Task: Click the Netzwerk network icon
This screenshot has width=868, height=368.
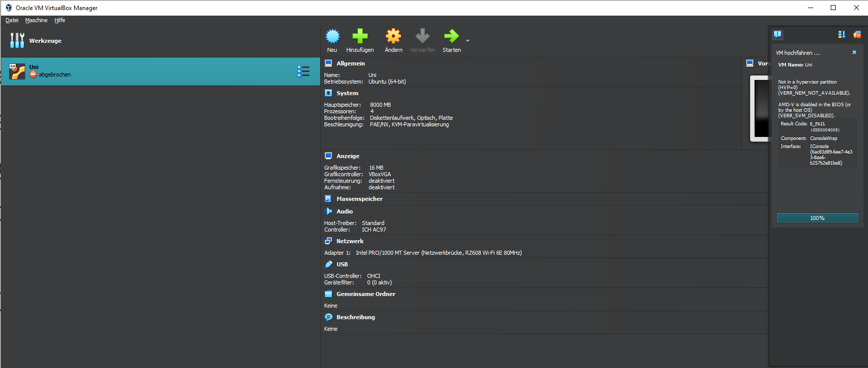Action: [x=329, y=241]
